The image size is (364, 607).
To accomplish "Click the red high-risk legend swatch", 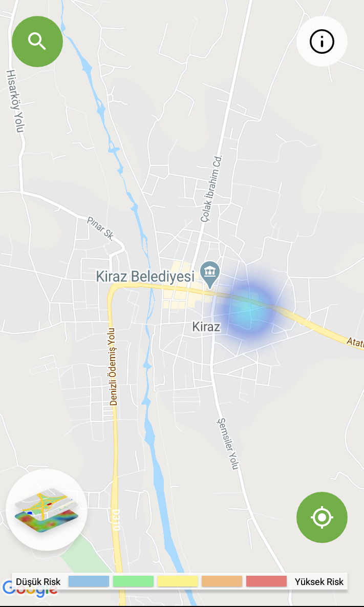I will click(266, 581).
